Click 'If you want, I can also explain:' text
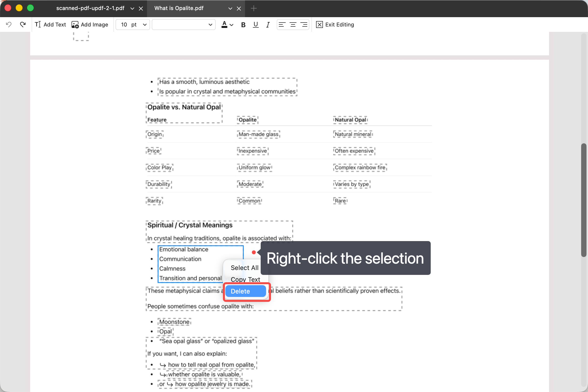 [x=187, y=354]
